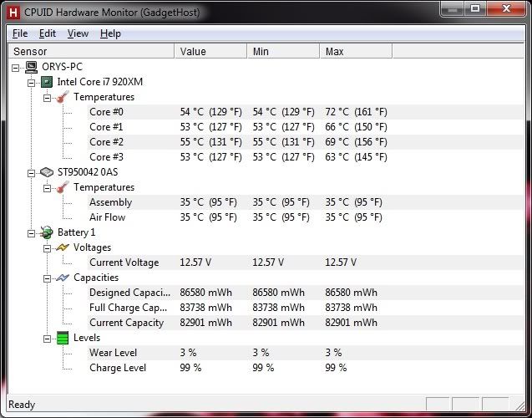Click the ST950042 0AS hard drive icon
Screen dimensions: 532x418
47,172
